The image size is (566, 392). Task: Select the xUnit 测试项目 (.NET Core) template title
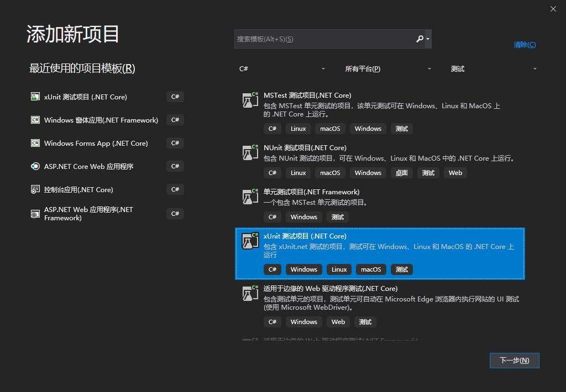click(305, 236)
